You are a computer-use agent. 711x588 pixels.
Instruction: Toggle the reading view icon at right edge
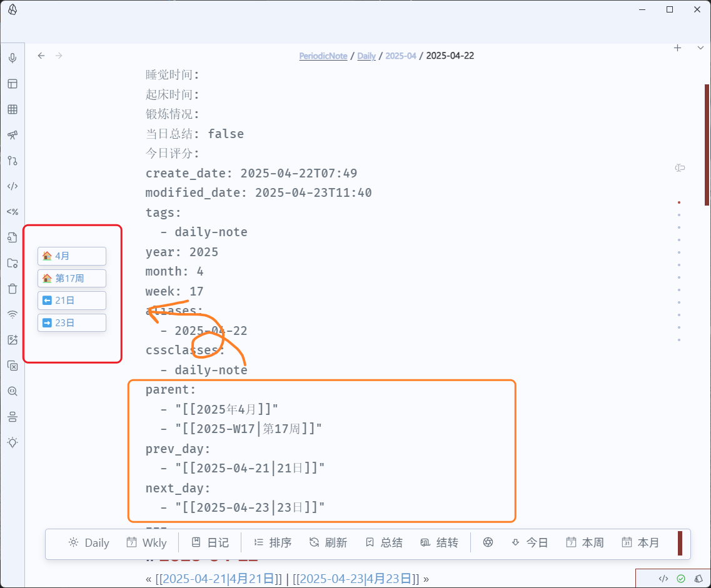coord(680,168)
